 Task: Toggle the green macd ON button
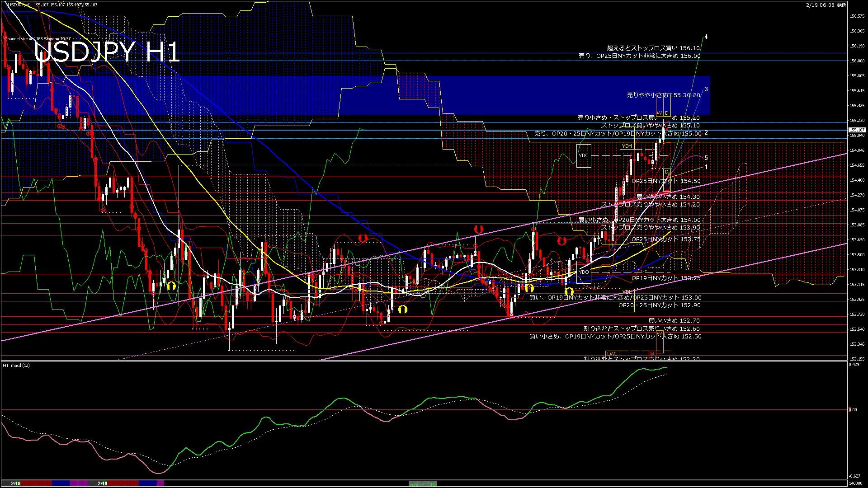tap(423, 484)
